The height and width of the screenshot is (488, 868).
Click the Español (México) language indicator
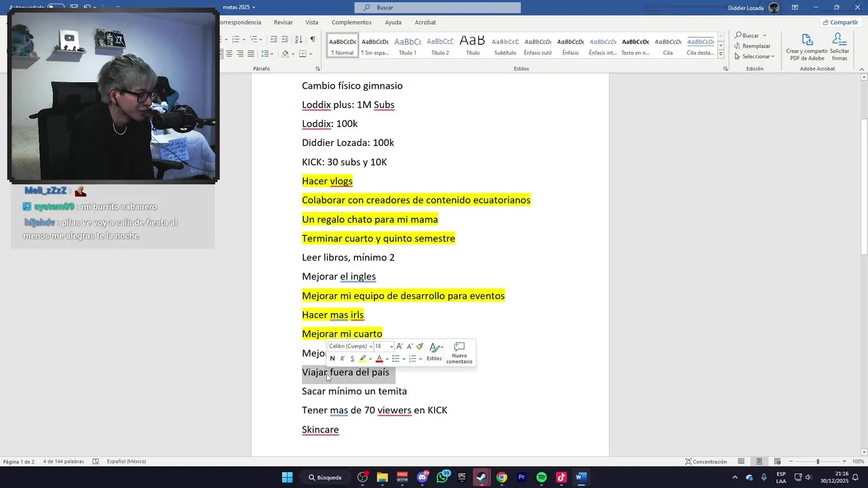[x=126, y=462]
